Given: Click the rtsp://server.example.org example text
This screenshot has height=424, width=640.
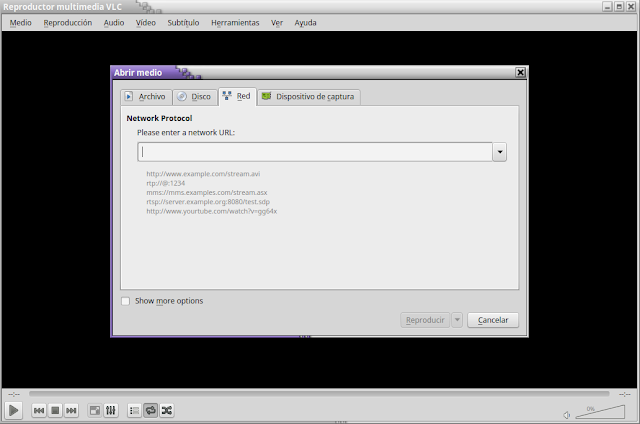Looking at the screenshot, I should click(x=208, y=202).
